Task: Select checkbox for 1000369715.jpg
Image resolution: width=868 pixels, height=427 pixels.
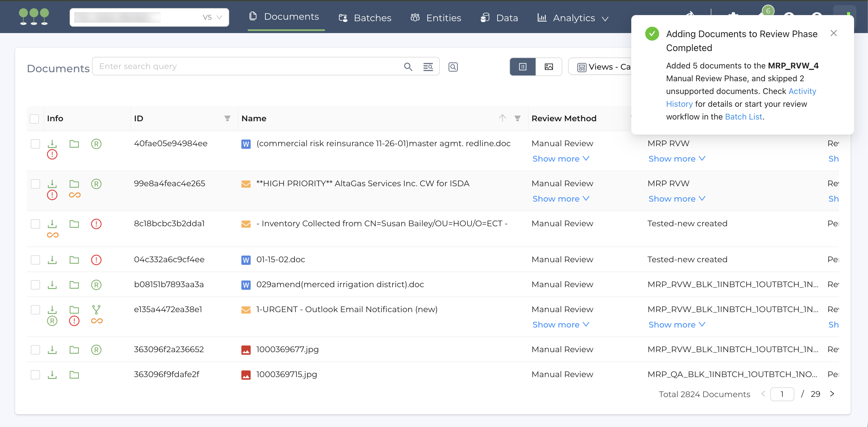Action: [x=35, y=374]
